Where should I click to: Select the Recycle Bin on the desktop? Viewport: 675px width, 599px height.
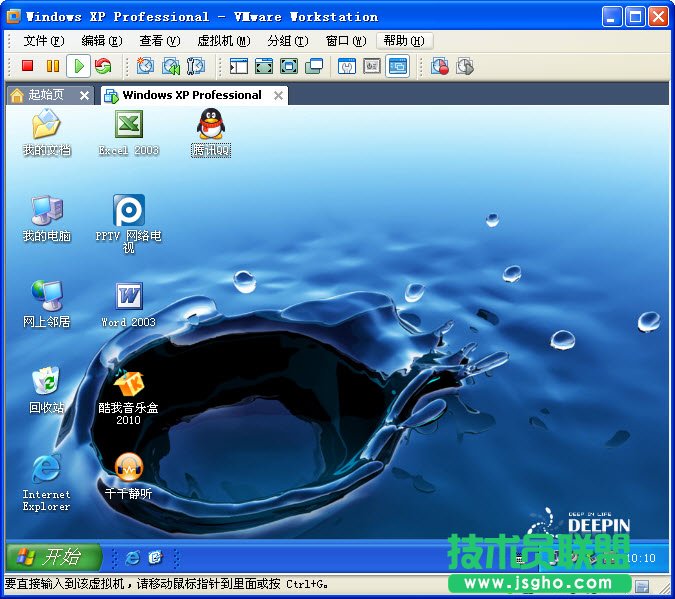46,382
